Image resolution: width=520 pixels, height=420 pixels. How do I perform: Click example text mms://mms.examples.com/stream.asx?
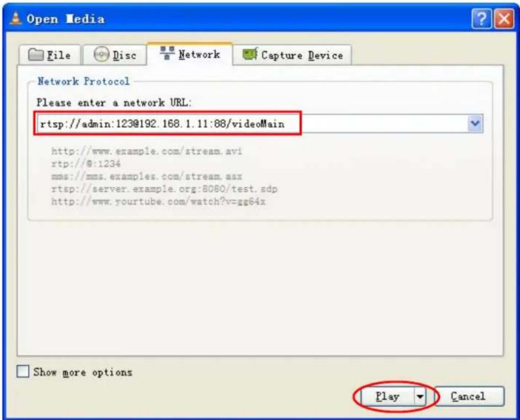tap(147, 176)
